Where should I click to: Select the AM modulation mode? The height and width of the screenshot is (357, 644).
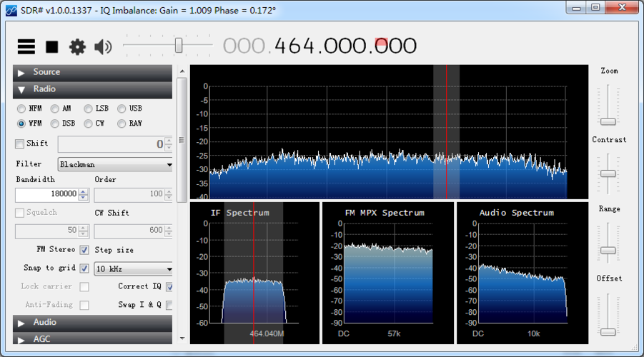pos(54,109)
